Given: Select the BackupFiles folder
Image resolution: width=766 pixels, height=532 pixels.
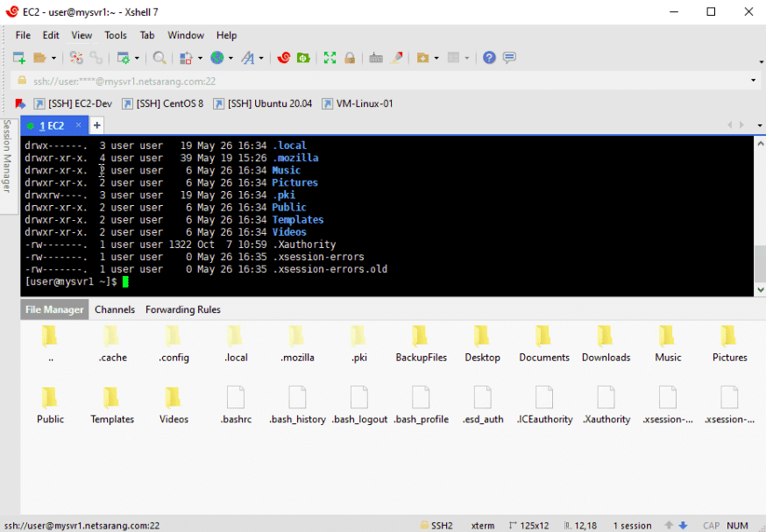Looking at the screenshot, I should point(421,344).
